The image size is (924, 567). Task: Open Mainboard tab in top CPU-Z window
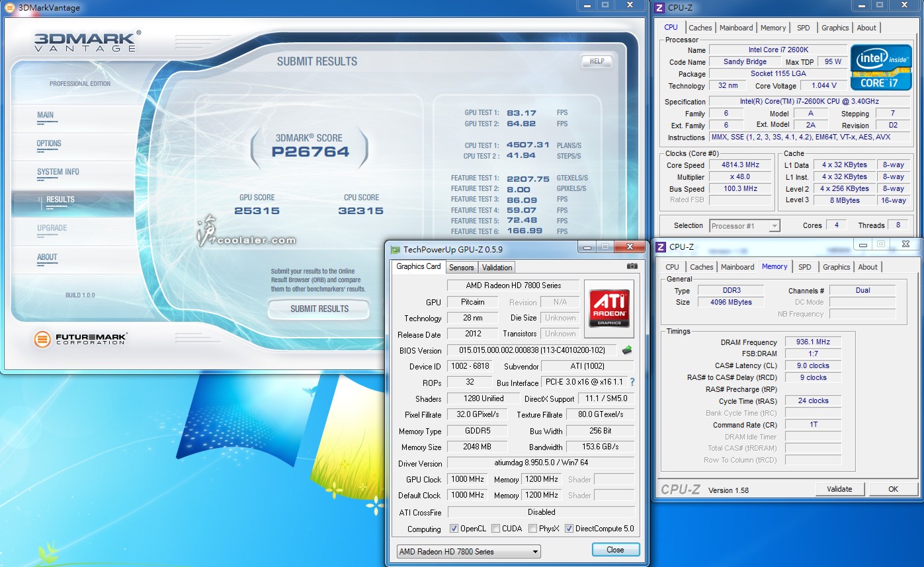pyautogui.click(x=736, y=28)
